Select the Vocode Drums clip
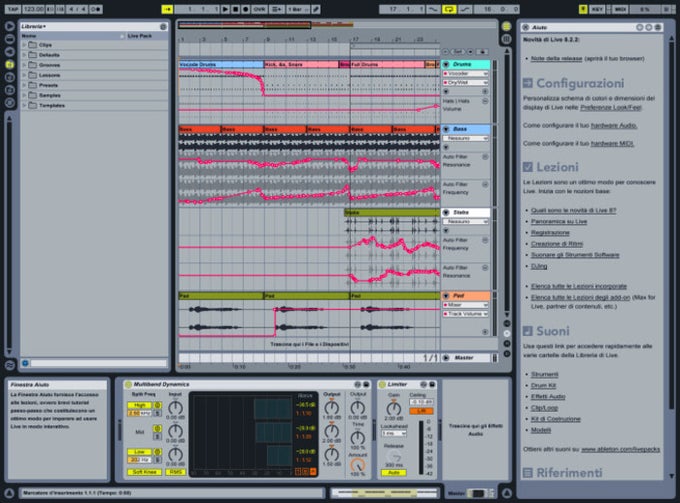The image size is (680, 503). pyautogui.click(x=221, y=65)
